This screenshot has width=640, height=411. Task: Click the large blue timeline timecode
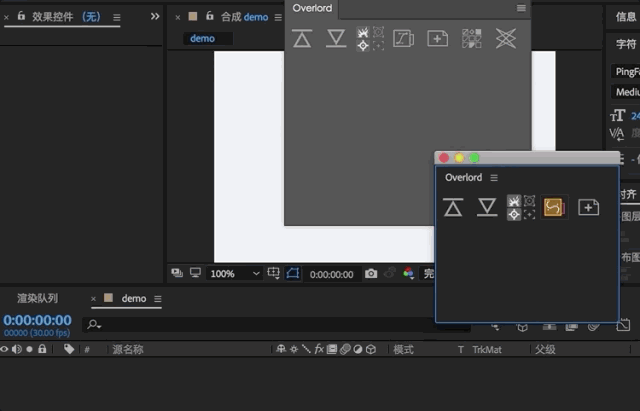(x=38, y=320)
